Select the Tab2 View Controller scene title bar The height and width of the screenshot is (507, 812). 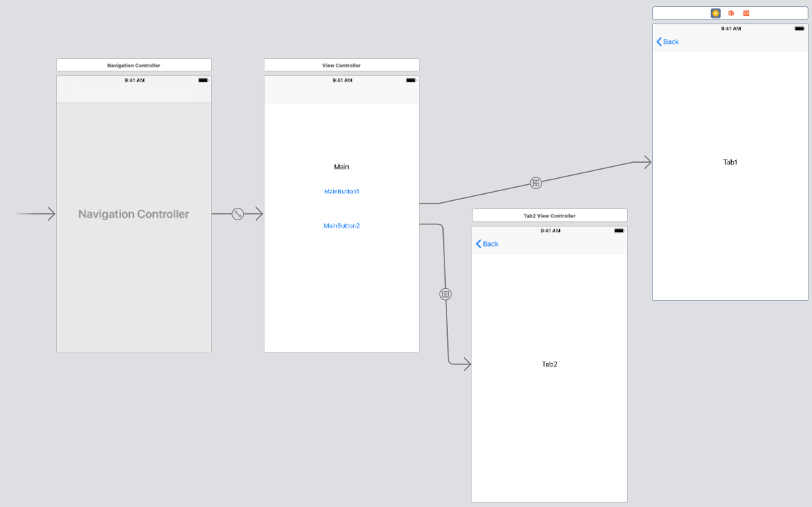[550, 215]
